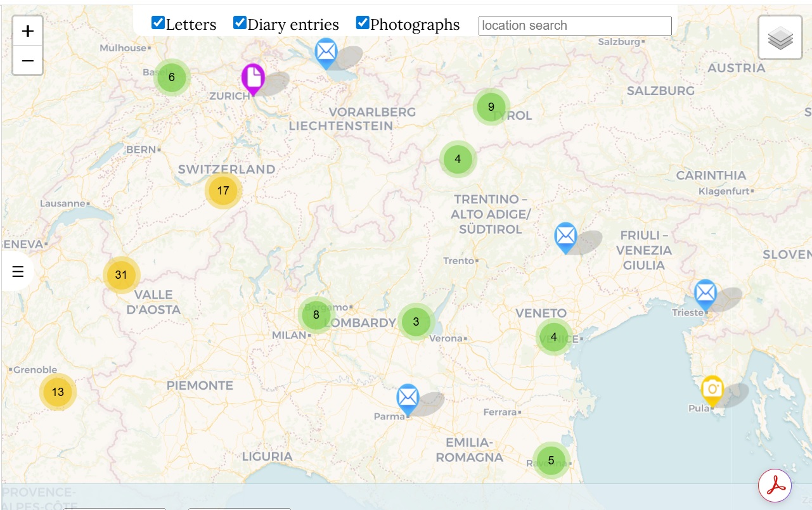Screen dimensions: 812x510
Task: Click the purple diary marker near Zurich
Action: (253, 79)
